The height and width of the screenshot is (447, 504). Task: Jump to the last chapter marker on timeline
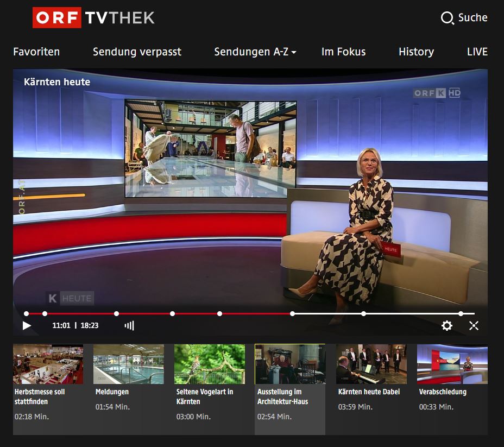coord(461,313)
